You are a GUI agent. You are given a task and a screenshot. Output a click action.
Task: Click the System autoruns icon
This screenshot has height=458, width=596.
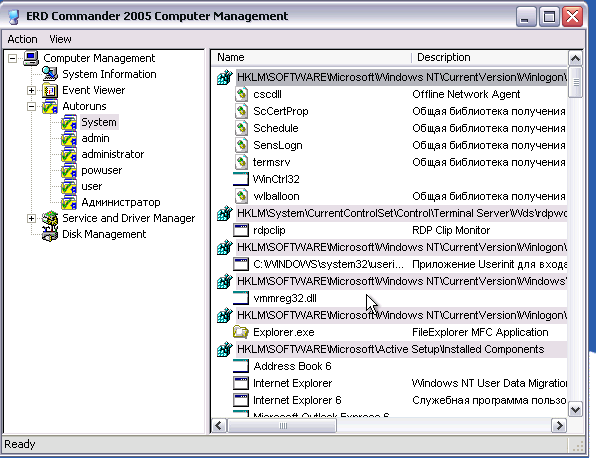(69, 122)
